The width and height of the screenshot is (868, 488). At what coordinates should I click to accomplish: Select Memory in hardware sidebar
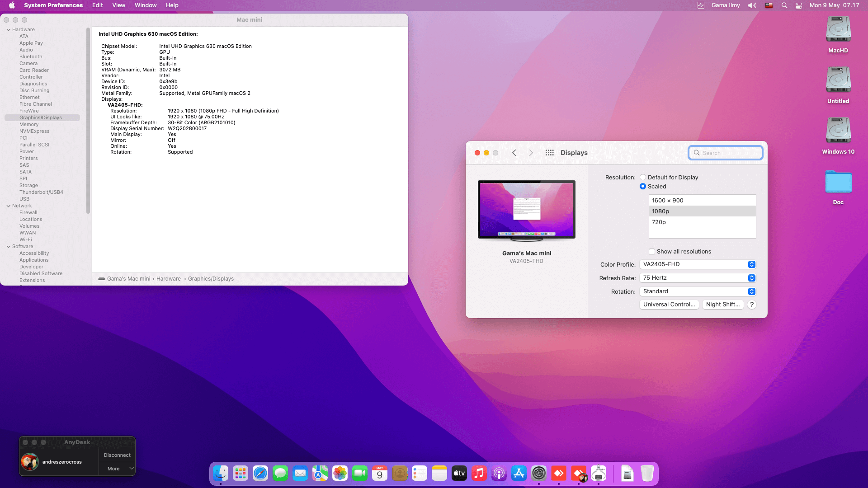click(29, 125)
